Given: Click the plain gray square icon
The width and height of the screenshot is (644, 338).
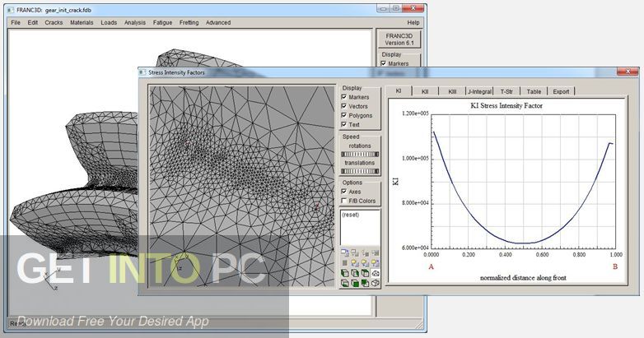Looking at the screenshot, I should pos(344,262).
